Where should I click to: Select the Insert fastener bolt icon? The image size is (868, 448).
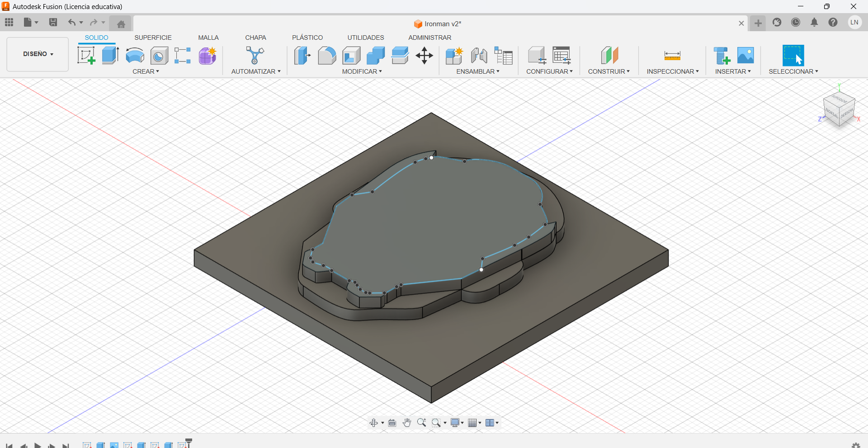[722, 56]
